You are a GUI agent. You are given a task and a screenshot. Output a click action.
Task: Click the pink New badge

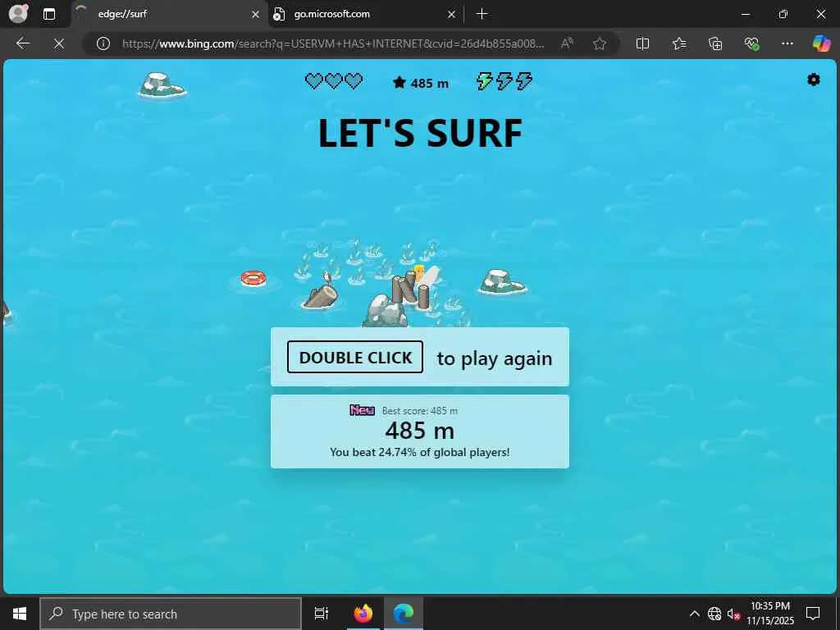click(362, 410)
